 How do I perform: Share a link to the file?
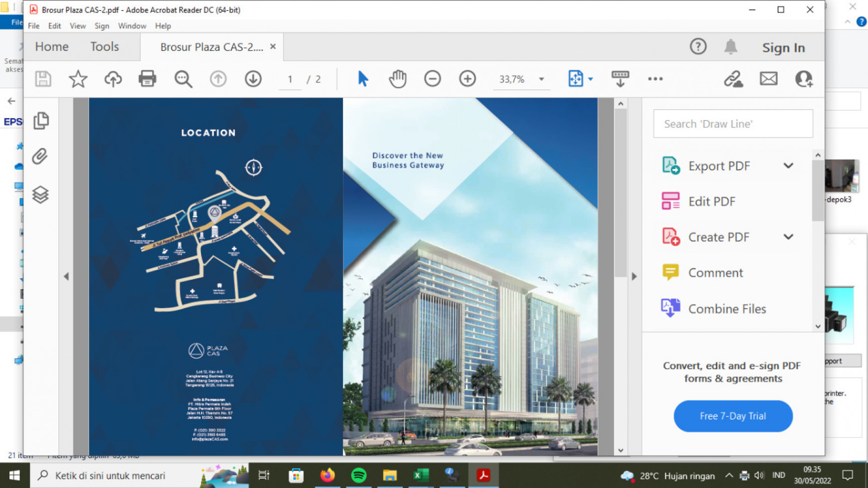point(733,79)
